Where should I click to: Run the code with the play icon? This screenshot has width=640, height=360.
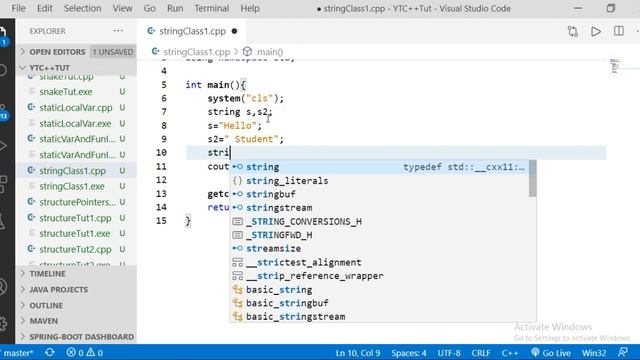click(x=596, y=31)
